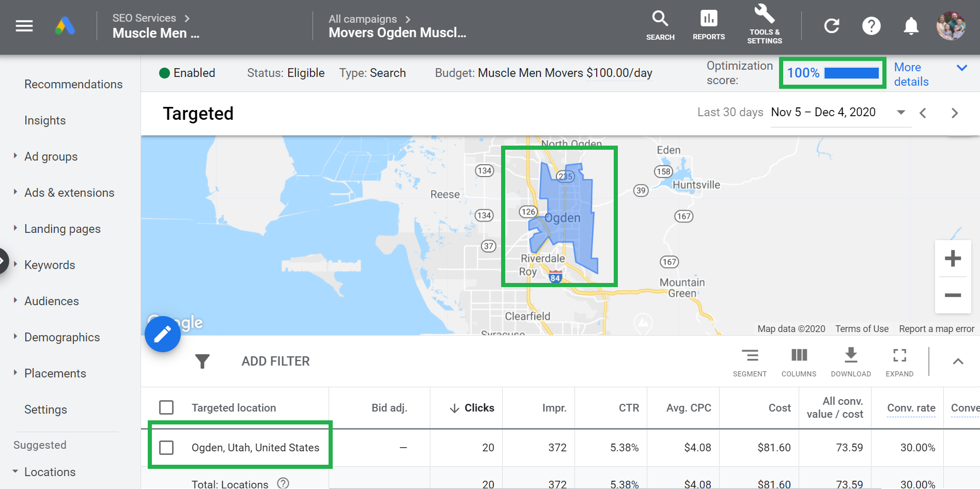Open the notifications bell
Screen dimensions: 980x489
911,26
